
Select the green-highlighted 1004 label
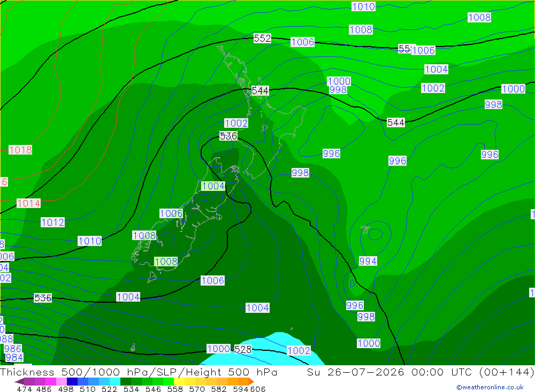tap(213, 186)
